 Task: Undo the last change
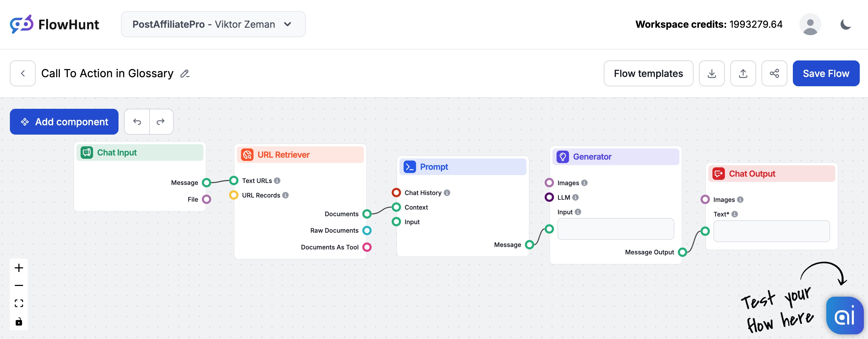tap(137, 122)
